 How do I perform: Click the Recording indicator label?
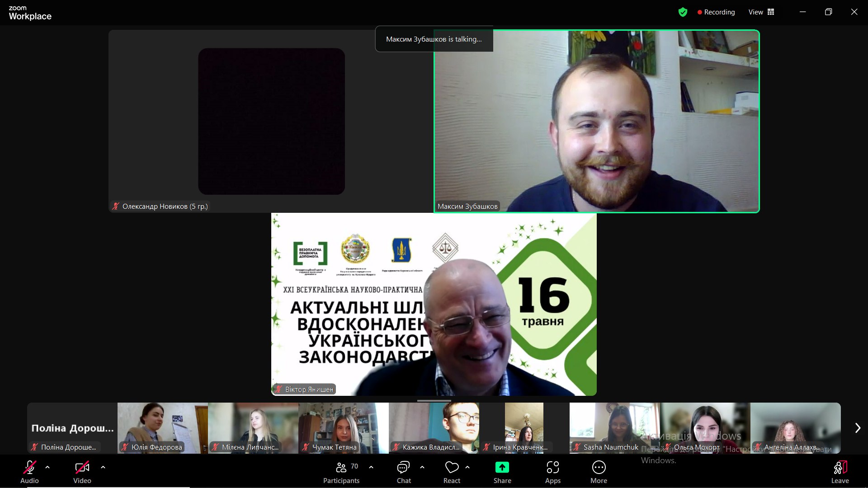pos(719,12)
